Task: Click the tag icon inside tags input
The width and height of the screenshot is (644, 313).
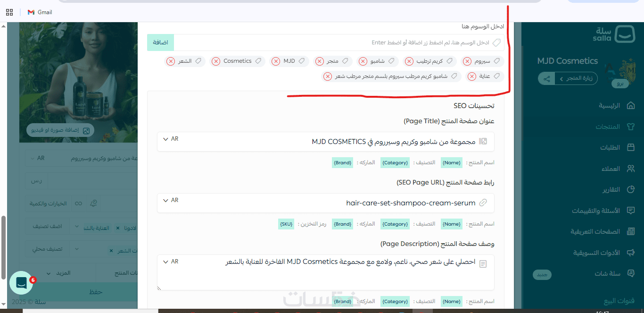Action: (496, 42)
